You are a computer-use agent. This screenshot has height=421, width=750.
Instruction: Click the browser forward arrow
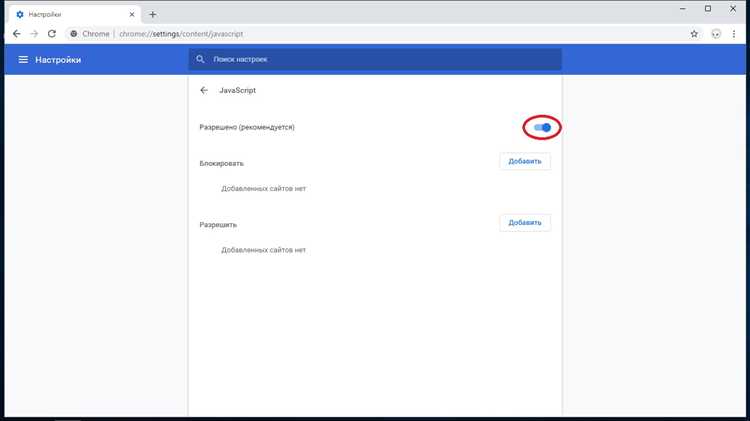pyautogui.click(x=34, y=34)
